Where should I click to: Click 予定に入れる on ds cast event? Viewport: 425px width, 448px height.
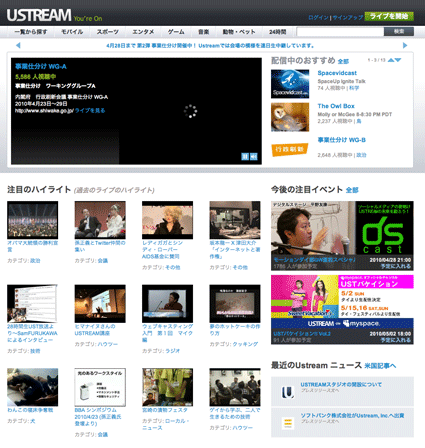[x=396, y=266]
